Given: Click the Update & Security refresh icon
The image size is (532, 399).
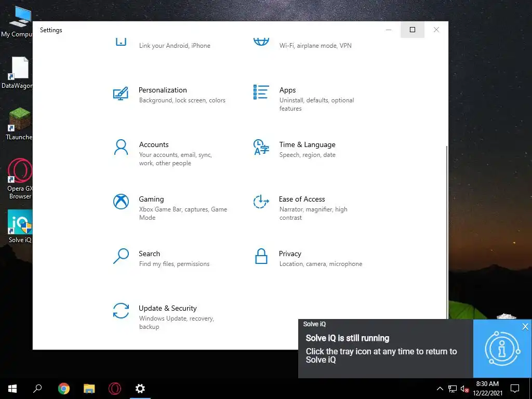Looking at the screenshot, I should tap(121, 311).
